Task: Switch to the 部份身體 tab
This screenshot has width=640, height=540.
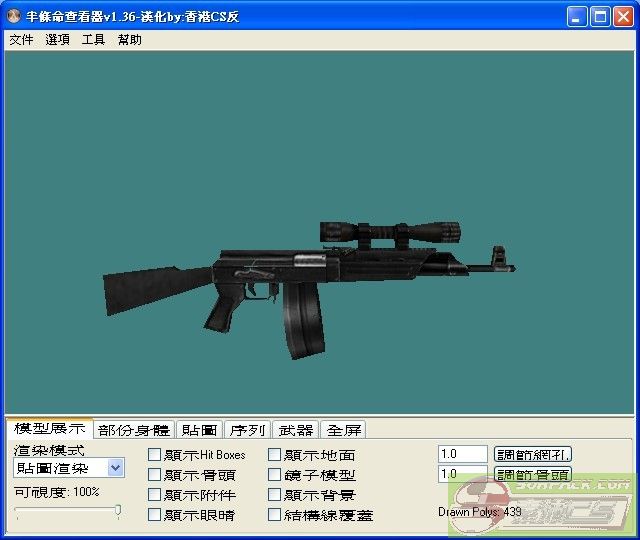Action: [x=134, y=430]
